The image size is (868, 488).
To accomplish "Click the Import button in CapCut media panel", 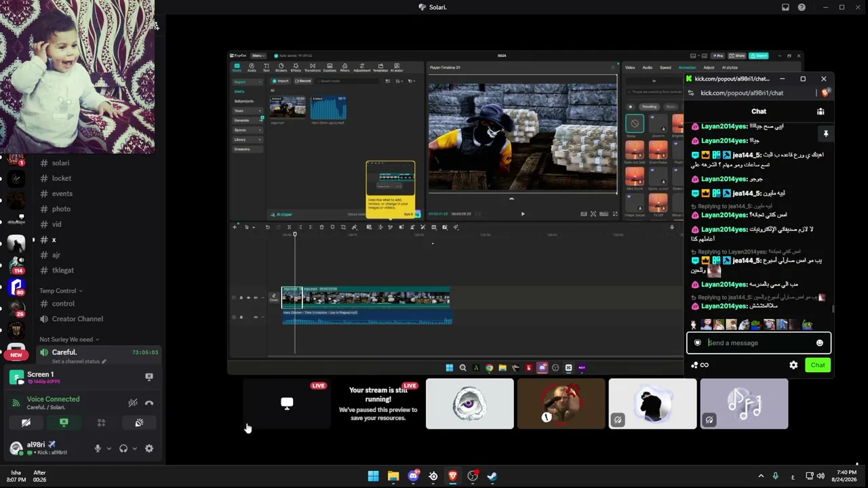I will coord(281,81).
